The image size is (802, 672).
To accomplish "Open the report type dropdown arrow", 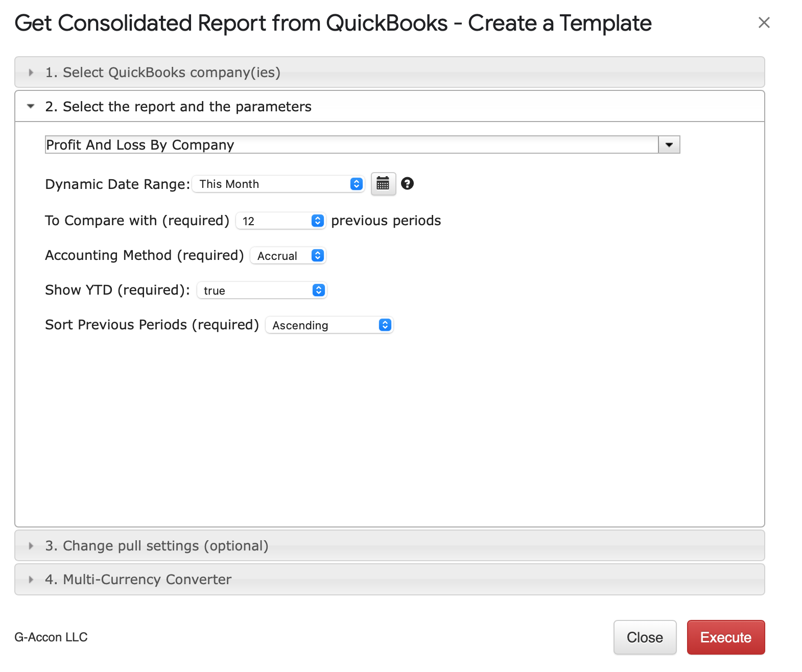I will coord(669,145).
